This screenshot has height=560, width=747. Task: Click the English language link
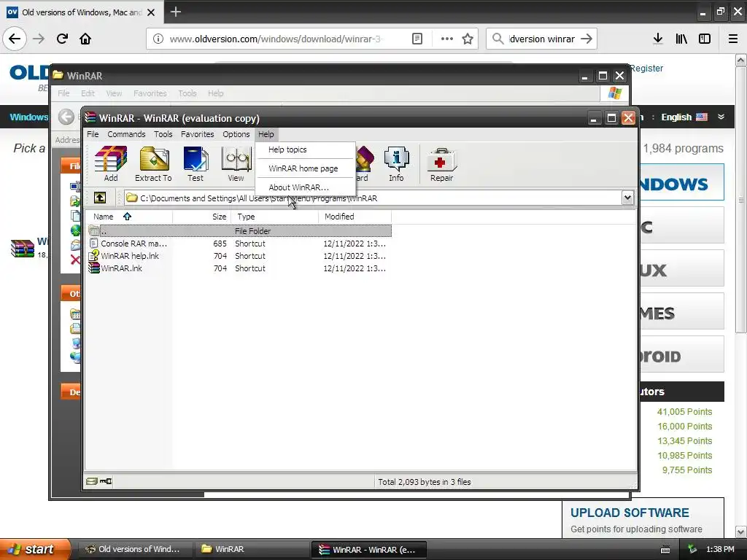coord(676,117)
